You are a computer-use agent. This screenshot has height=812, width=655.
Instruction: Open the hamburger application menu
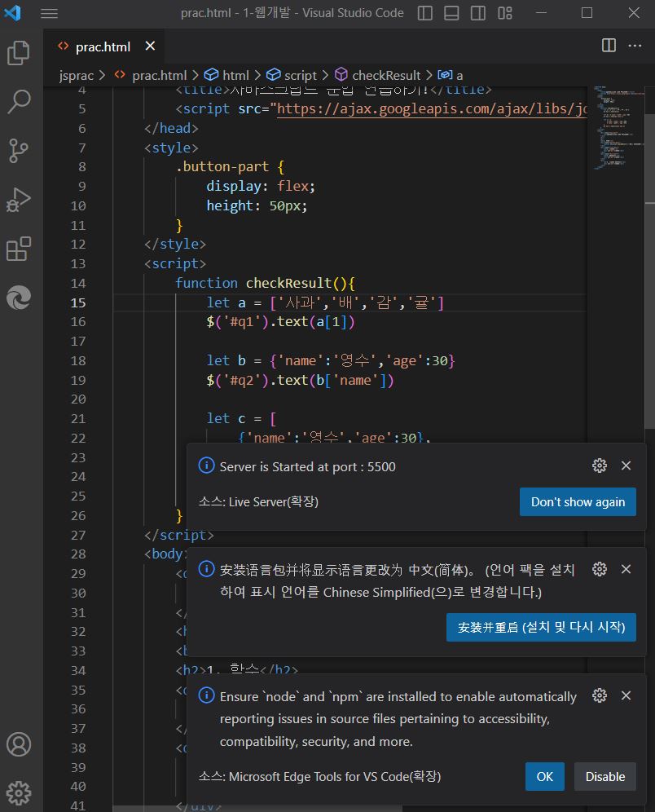pyautogui.click(x=49, y=13)
